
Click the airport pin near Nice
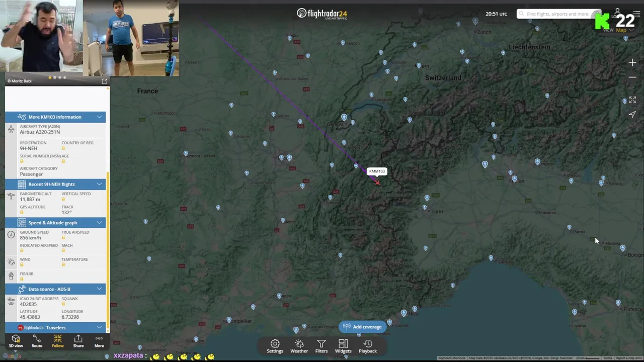tap(404, 313)
